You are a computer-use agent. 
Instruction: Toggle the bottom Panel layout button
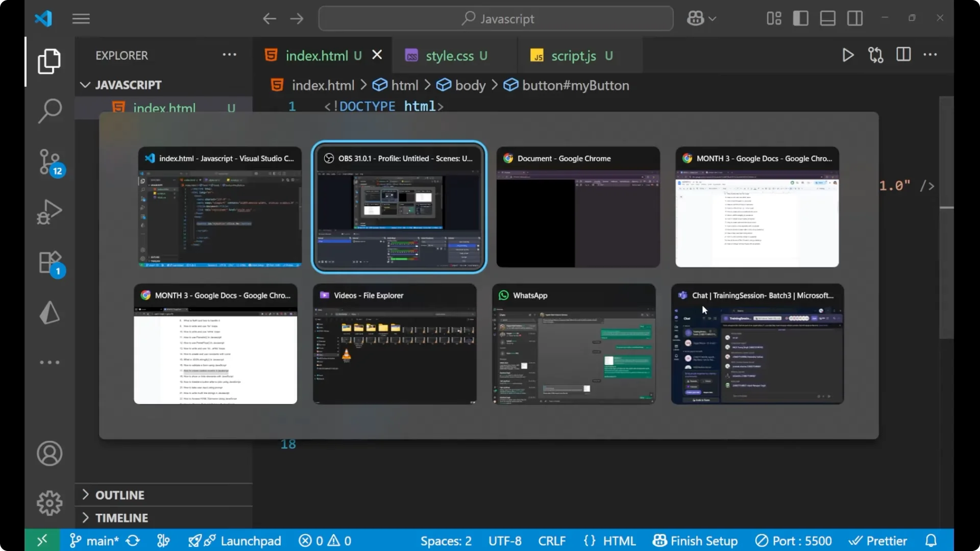coord(827,19)
